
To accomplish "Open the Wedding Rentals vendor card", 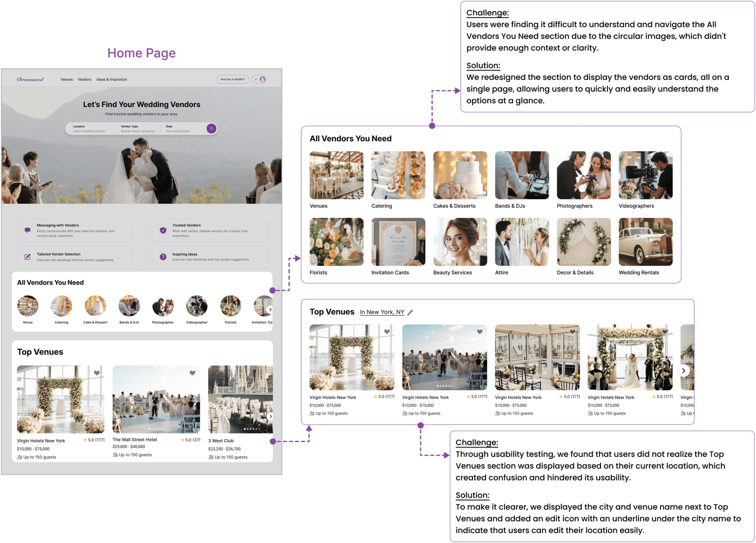I will 646,247.
